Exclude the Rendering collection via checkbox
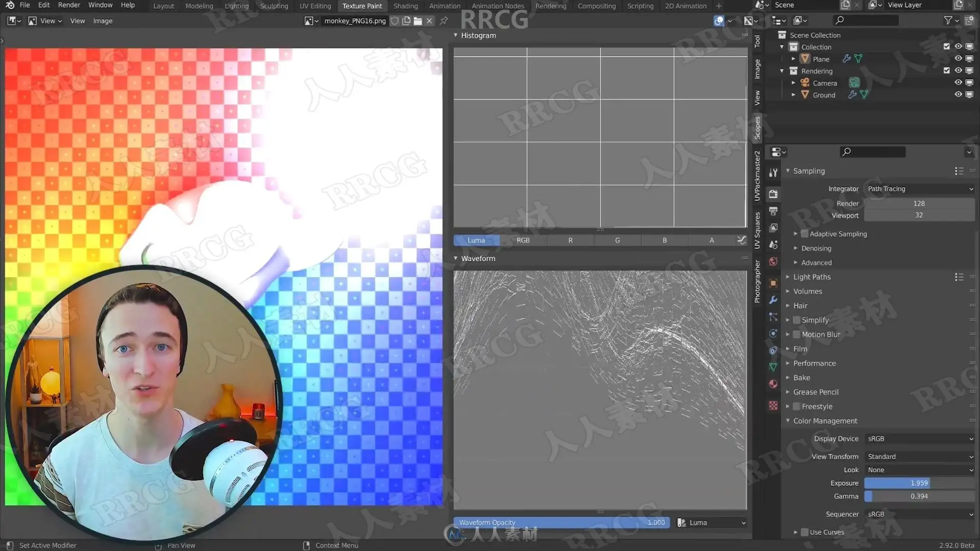980x551 pixels. click(x=946, y=70)
